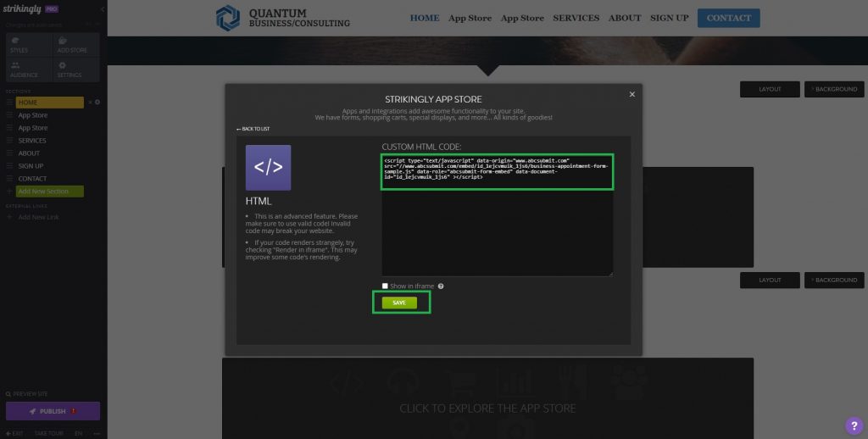This screenshot has height=439, width=868.
Task: Select SERVICES in the site navigation
Action: pos(576,18)
